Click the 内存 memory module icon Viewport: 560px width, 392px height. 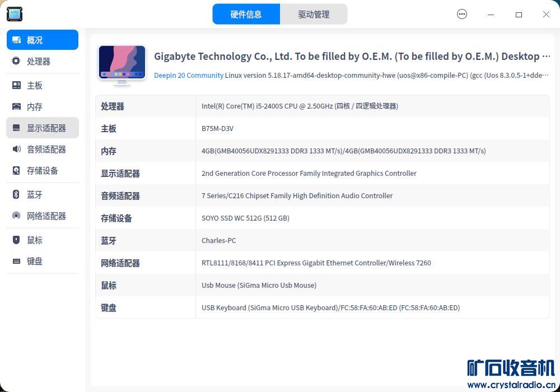16,106
